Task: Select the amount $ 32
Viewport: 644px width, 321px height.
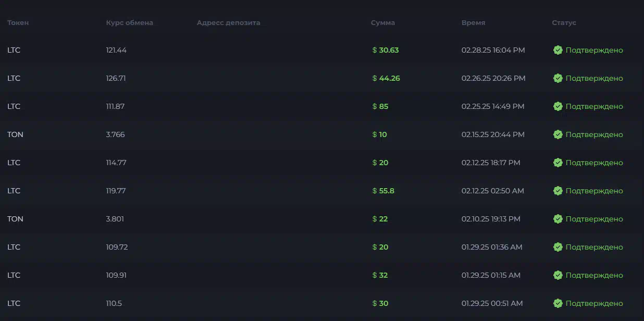Action: point(380,275)
